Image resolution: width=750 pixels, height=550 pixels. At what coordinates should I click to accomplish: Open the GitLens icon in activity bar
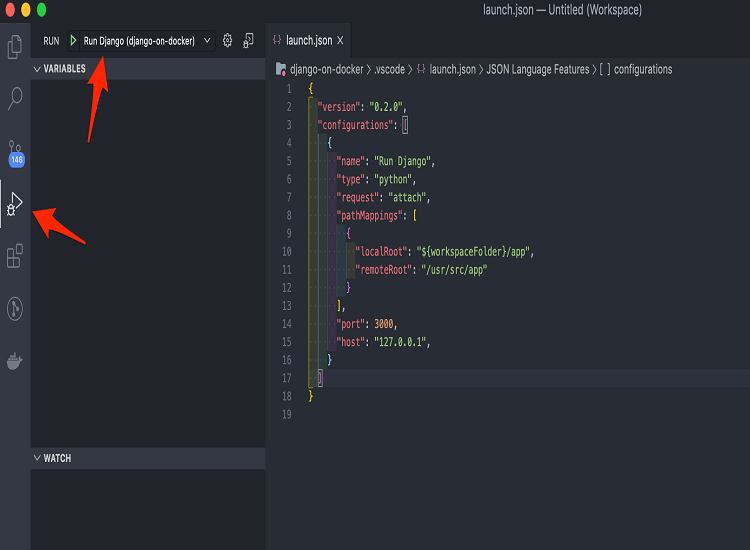(15, 308)
